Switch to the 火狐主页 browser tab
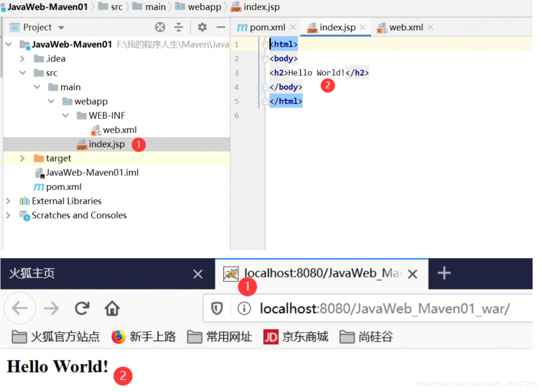The height and width of the screenshot is (392, 542). pos(107,273)
